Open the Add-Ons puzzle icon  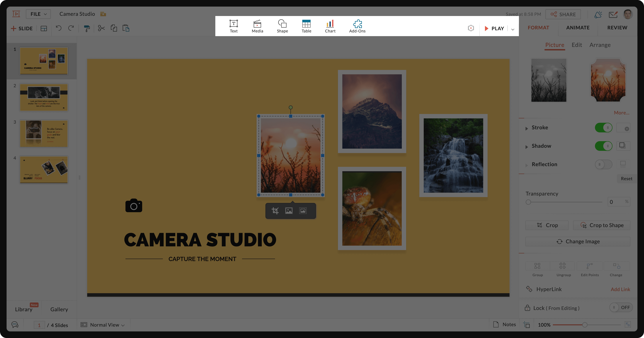pyautogui.click(x=357, y=26)
